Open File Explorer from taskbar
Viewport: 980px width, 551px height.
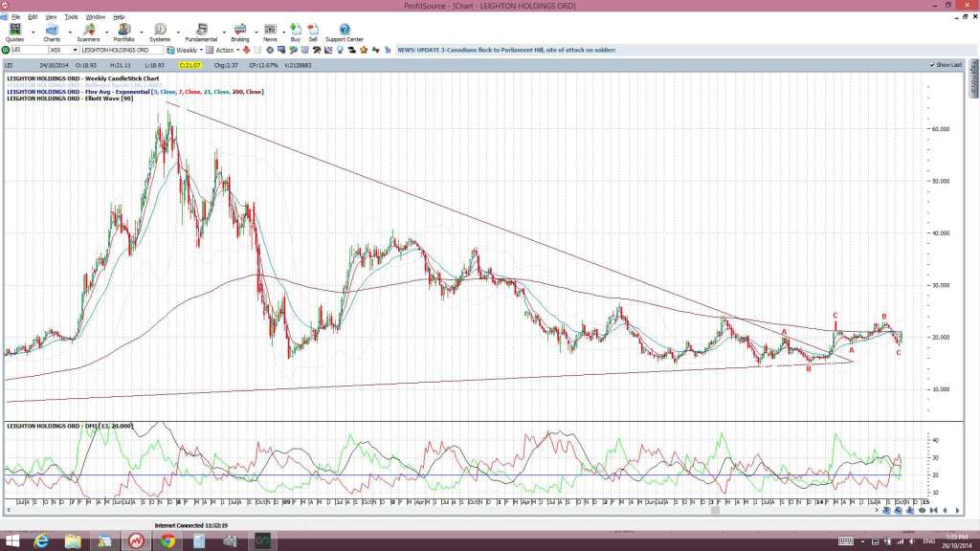73,541
